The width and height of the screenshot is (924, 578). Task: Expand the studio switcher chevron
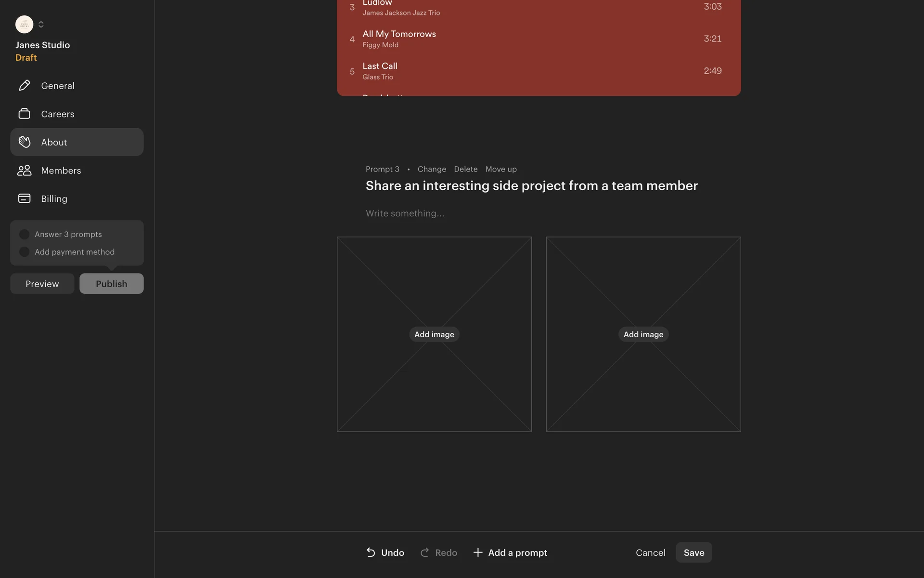pyautogui.click(x=41, y=24)
